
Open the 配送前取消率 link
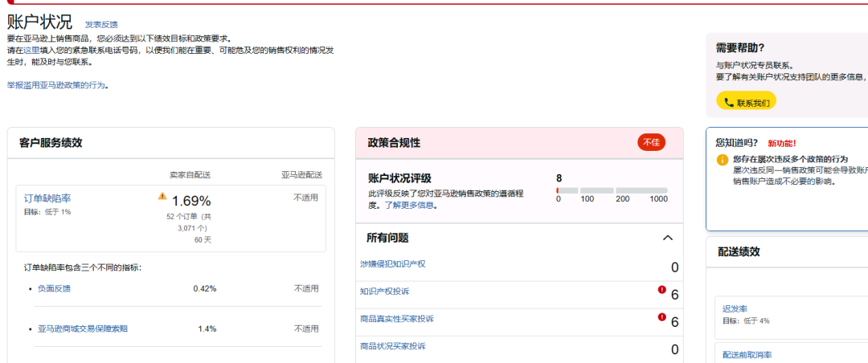747,355
